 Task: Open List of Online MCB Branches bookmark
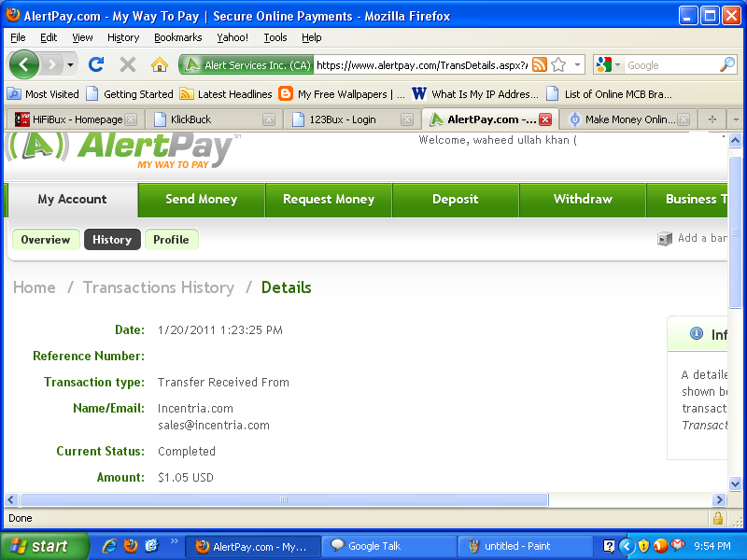(610, 94)
